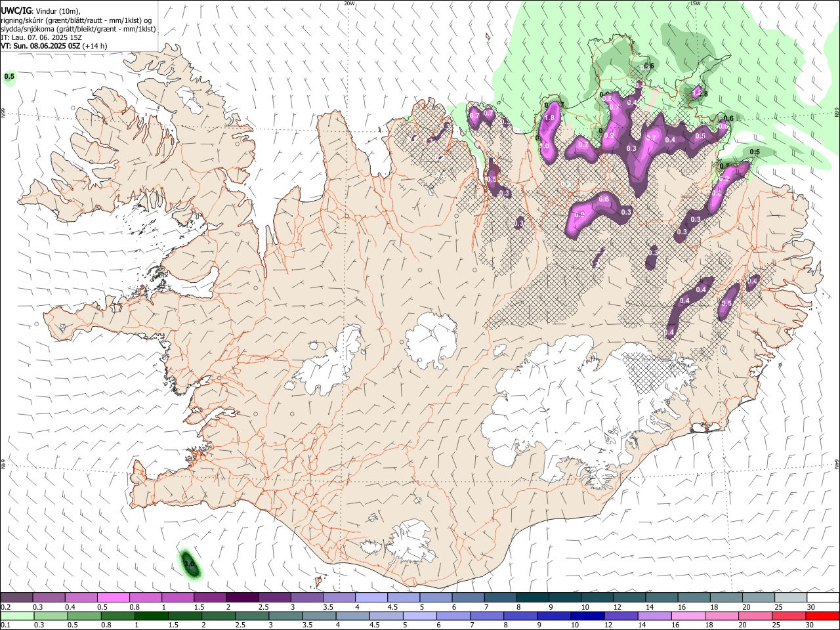The width and height of the screenshot is (840, 630).
Task: Click the rain legend swatch between 8 and 9
Action: [521, 616]
